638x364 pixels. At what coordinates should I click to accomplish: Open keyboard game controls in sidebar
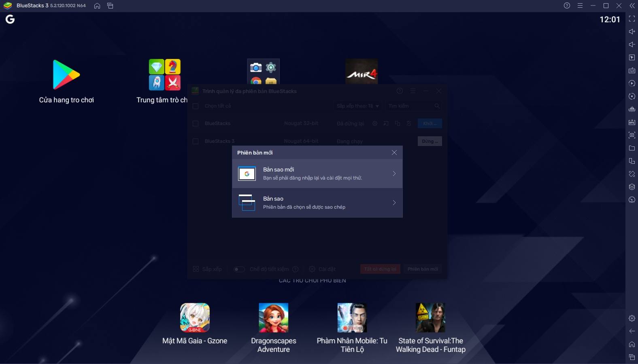point(632,70)
